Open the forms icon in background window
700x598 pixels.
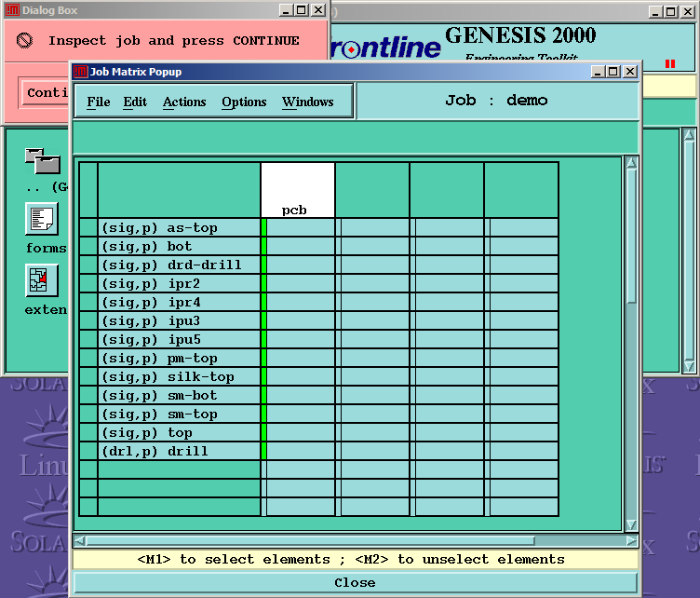[x=42, y=219]
